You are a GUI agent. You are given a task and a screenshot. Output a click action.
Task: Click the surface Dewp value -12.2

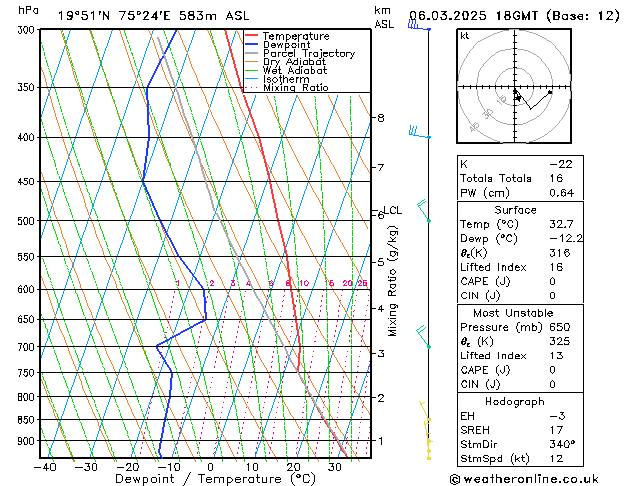(x=566, y=238)
